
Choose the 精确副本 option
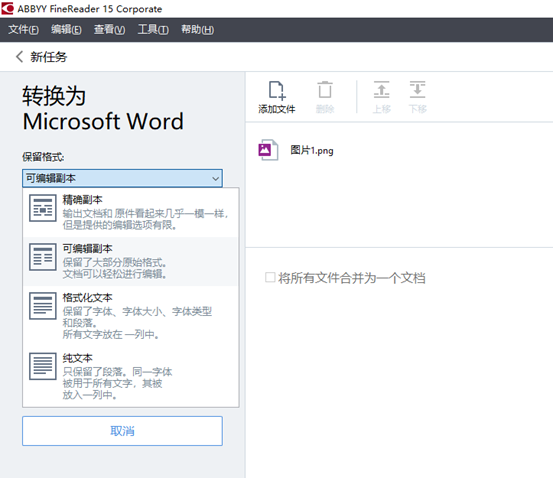tap(131, 213)
